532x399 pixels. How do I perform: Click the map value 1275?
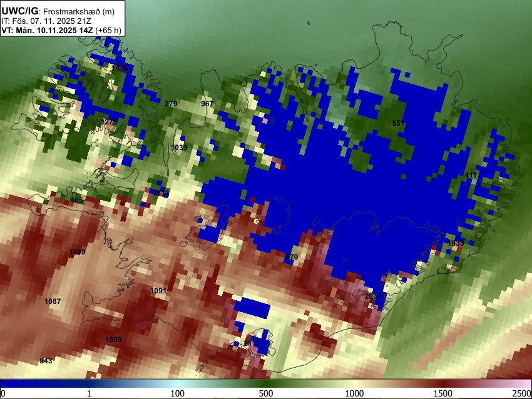point(109,122)
